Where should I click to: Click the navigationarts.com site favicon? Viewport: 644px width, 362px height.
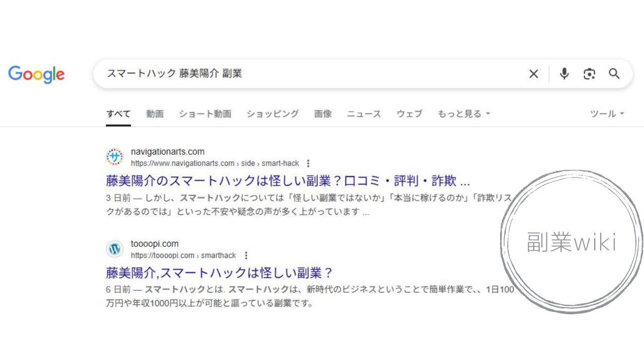[x=115, y=157]
